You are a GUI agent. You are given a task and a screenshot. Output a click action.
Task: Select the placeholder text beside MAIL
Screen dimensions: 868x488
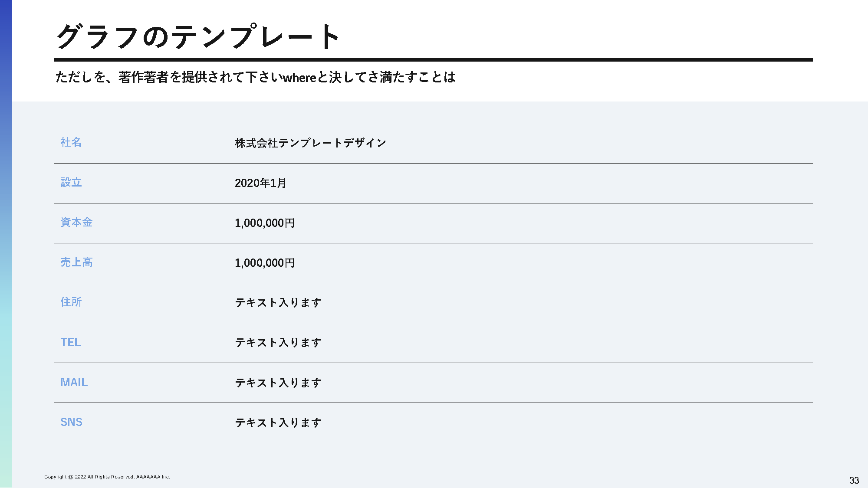coord(278,383)
